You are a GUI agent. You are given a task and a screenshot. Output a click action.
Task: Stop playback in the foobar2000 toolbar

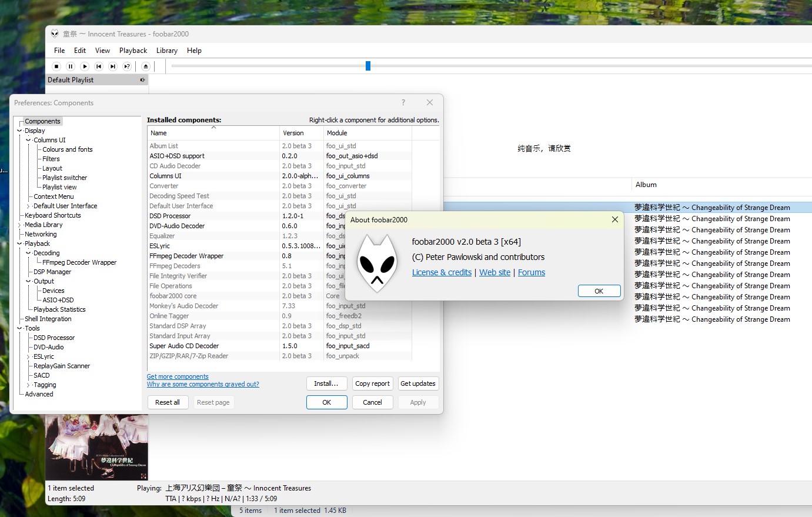point(56,66)
